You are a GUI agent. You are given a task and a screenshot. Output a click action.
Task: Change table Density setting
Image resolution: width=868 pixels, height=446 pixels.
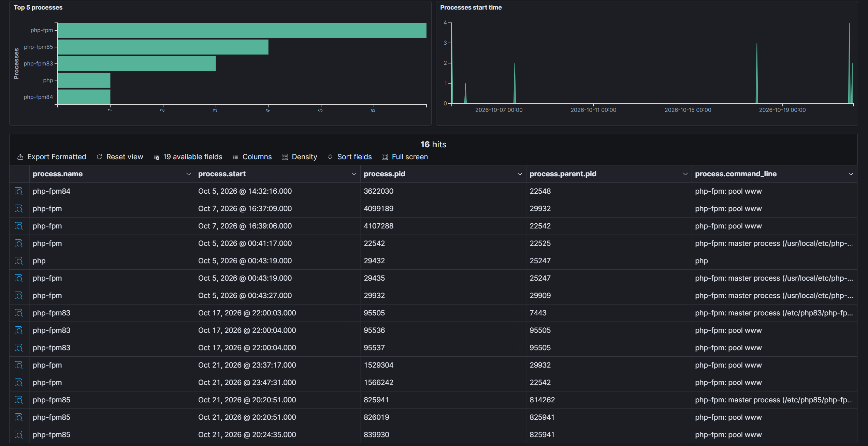[300, 157]
